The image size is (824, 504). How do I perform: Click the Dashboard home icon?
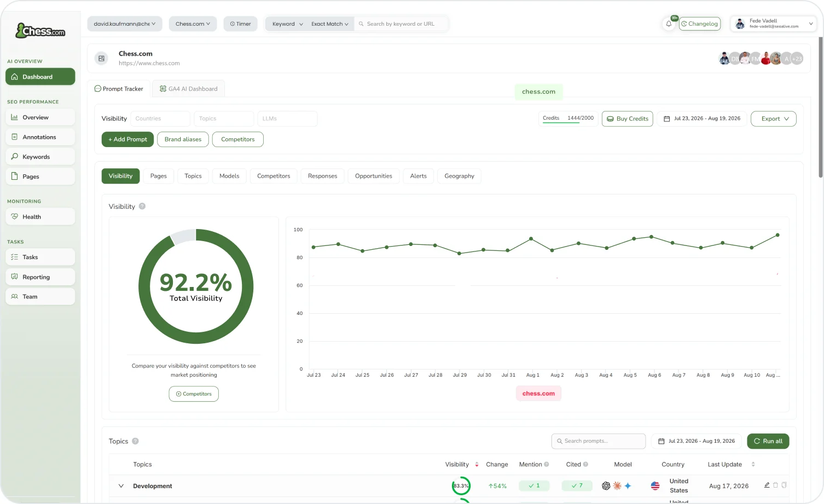(x=15, y=77)
